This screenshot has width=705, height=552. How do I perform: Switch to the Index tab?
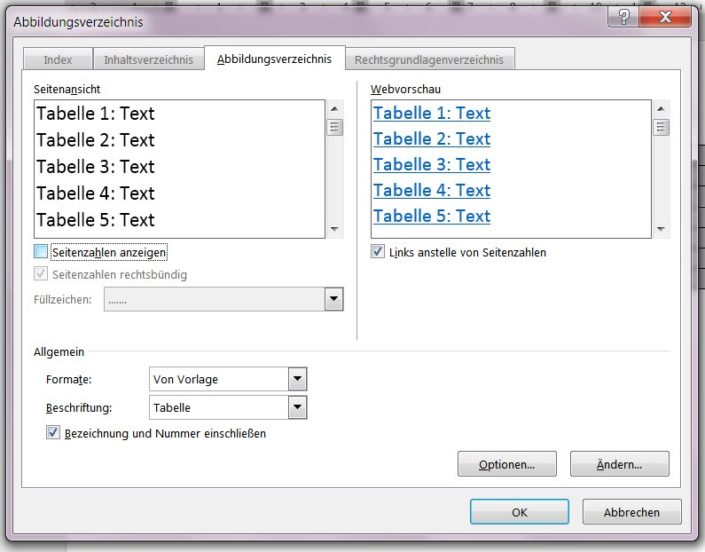click(x=58, y=59)
